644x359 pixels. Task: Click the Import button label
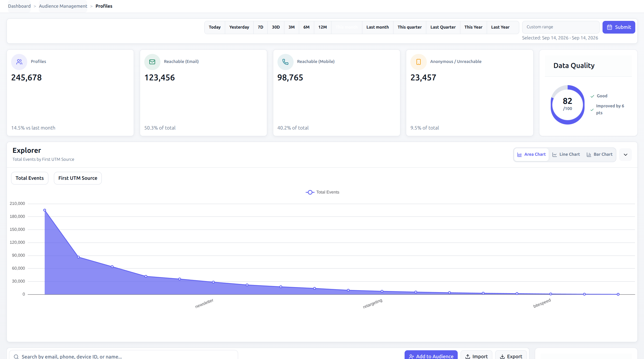click(x=480, y=357)
